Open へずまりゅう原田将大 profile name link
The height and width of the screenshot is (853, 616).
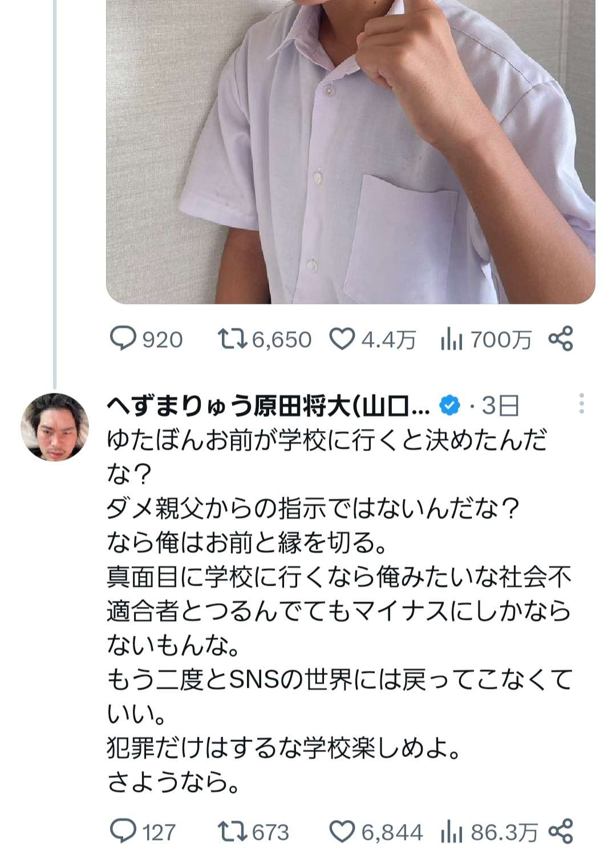267,406
